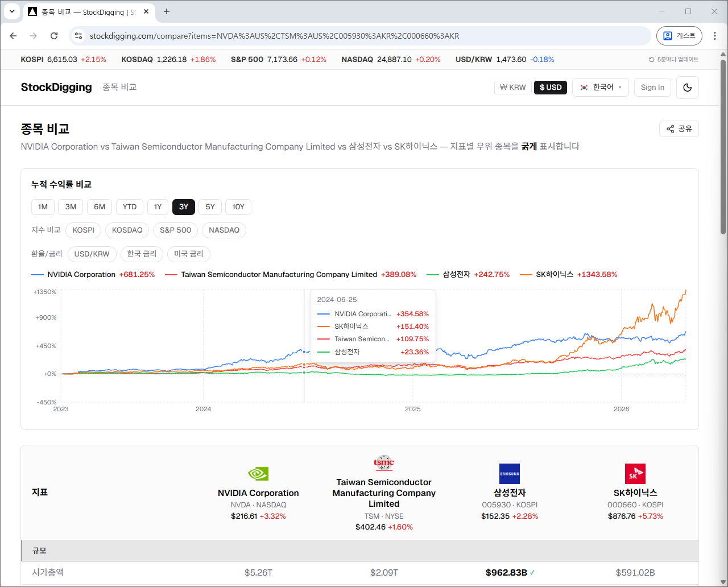Image resolution: width=728 pixels, height=587 pixels.
Task: Click NVIDIA market cap value $5.26T
Action: (258, 573)
